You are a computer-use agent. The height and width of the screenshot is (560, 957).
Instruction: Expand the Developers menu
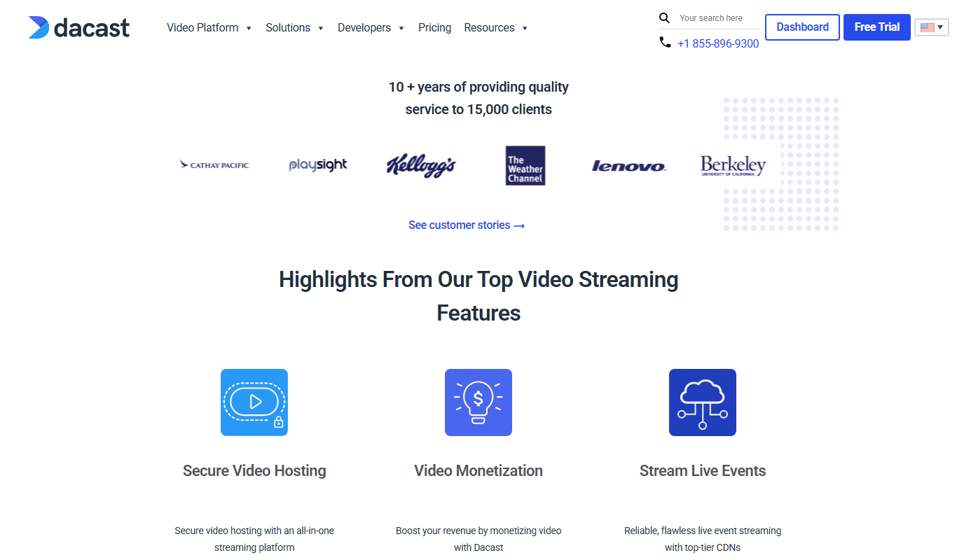(x=371, y=28)
